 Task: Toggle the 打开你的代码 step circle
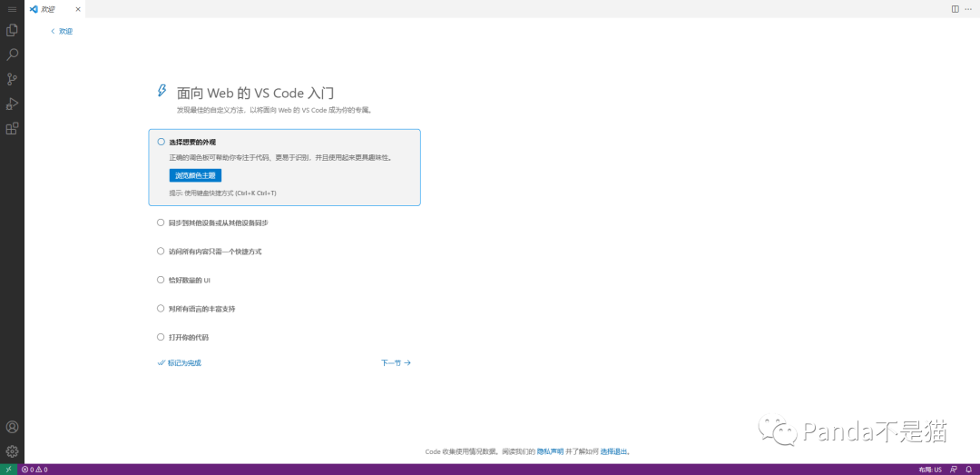pos(161,337)
